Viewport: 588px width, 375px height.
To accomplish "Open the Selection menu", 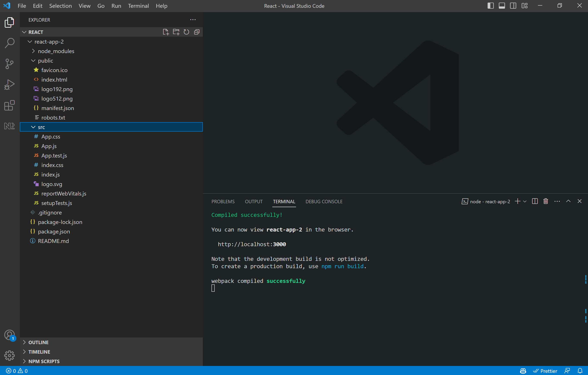I will [x=61, y=6].
